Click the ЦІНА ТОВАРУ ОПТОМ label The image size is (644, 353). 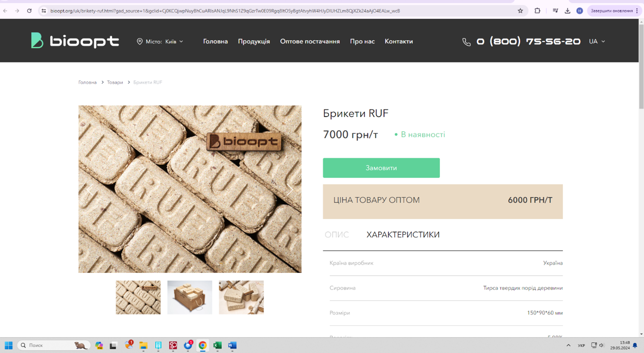coord(376,200)
